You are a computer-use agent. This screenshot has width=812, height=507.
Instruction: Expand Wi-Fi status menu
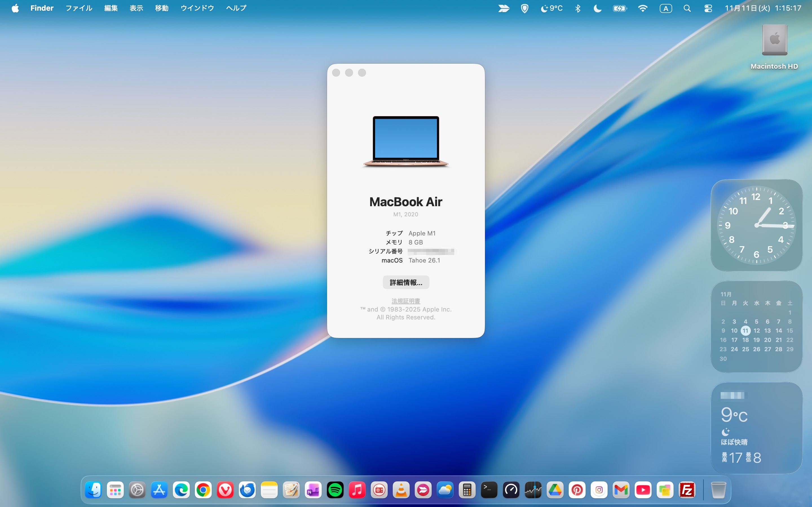(643, 8)
